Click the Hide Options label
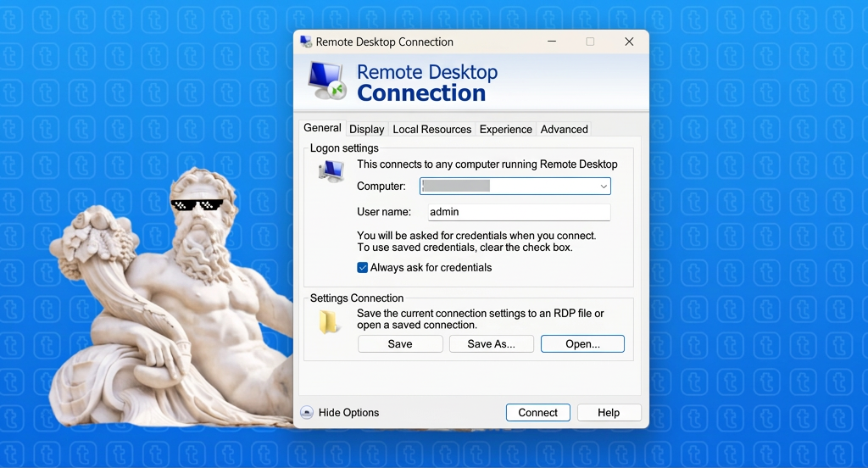Image resolution: width=868 pixels, height=468 pixels. point(348,413)
